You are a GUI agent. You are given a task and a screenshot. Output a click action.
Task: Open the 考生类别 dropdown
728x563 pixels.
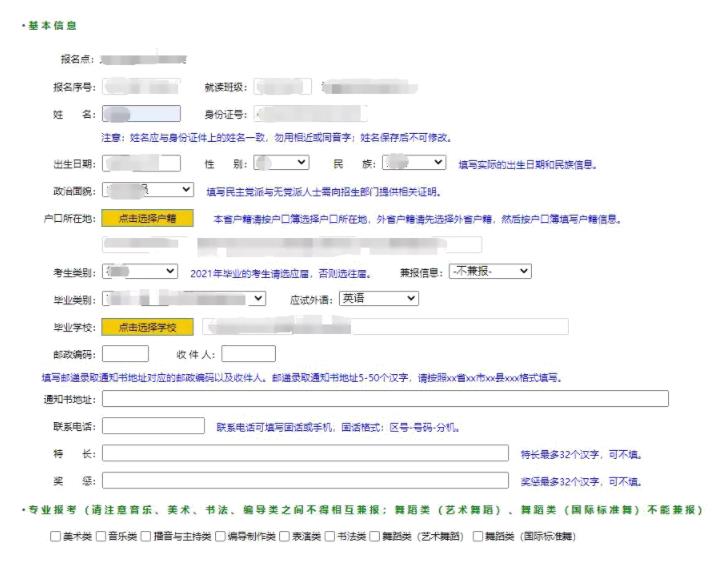(140, 271)
